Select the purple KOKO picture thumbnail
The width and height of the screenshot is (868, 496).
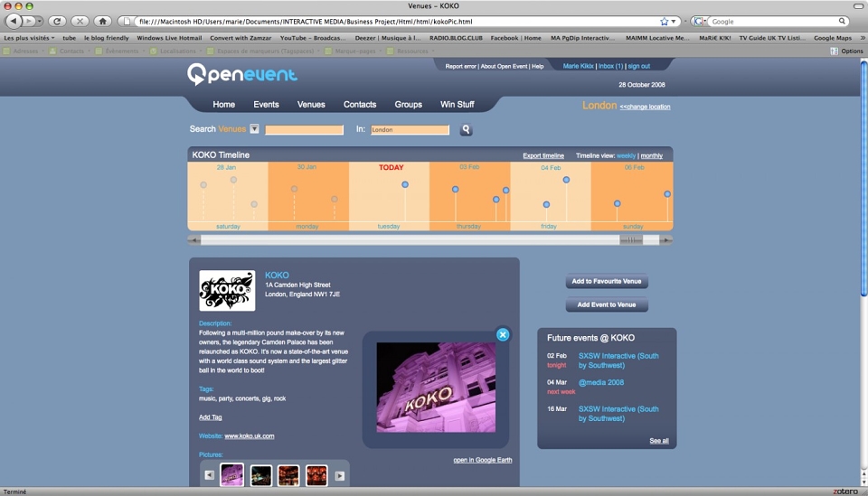(x=232, y=475)
